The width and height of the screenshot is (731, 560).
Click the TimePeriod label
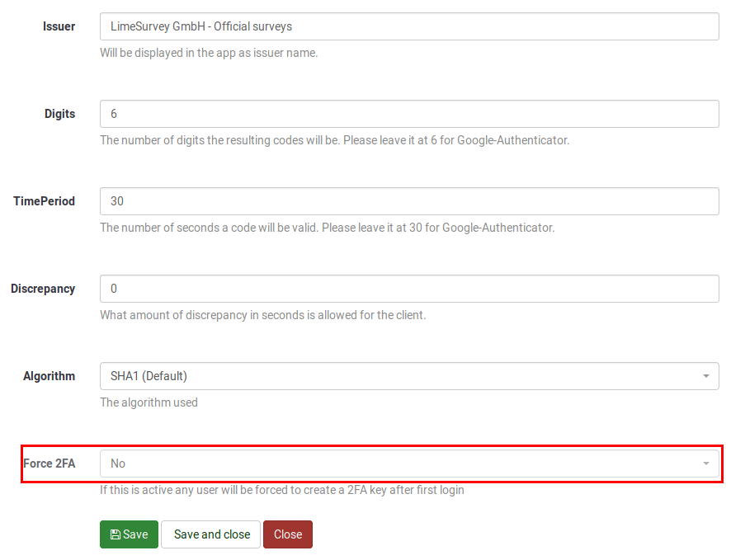[x=45, y=201]
